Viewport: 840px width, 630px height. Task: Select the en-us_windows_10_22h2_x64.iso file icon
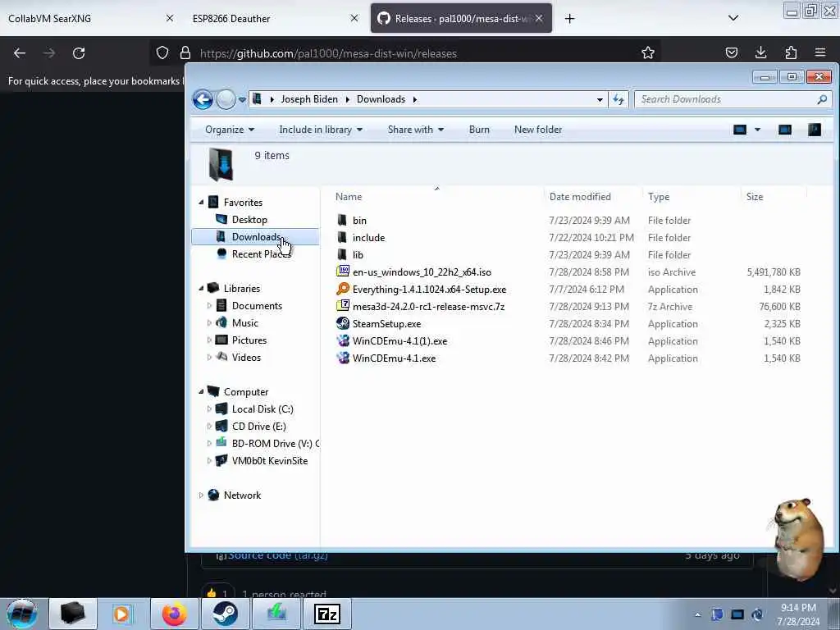pyautogui.click(x=343, y=272)
